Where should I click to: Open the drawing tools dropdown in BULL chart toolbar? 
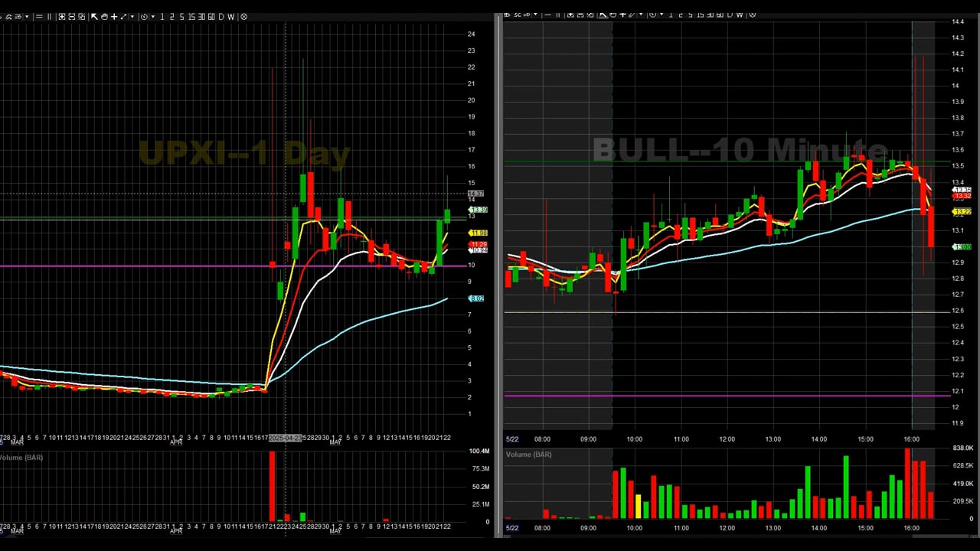click(x=641, y=14)
